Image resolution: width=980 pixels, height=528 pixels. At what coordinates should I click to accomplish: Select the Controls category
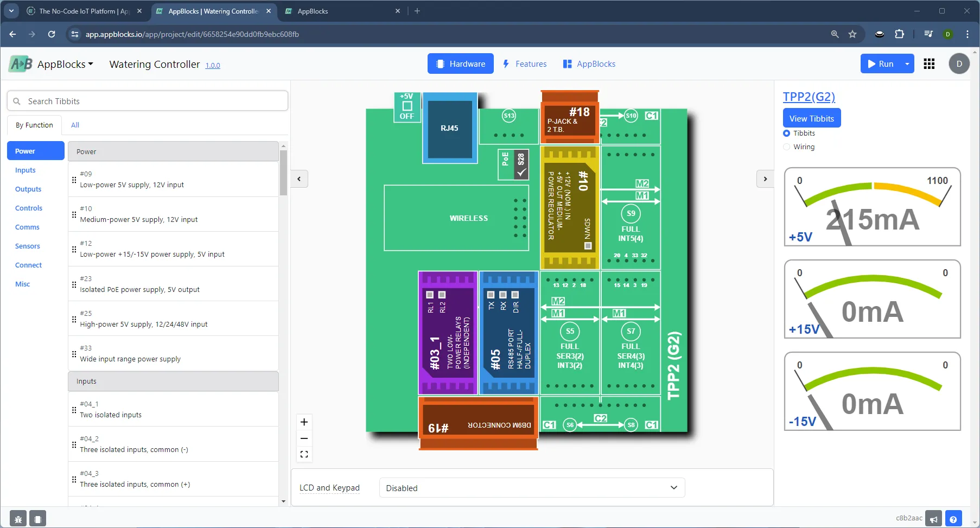(29, 208)
